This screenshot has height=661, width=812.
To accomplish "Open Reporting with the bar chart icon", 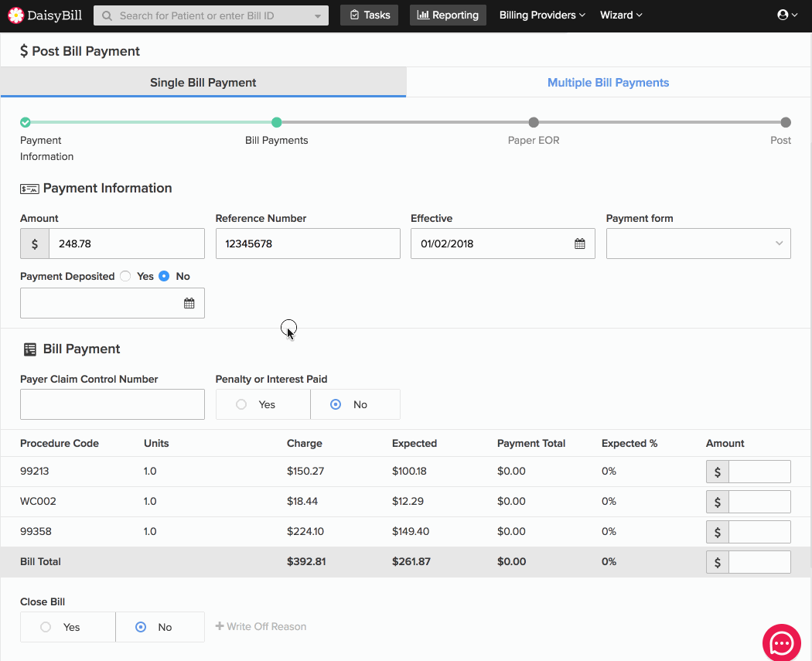I will coord(448,15).
